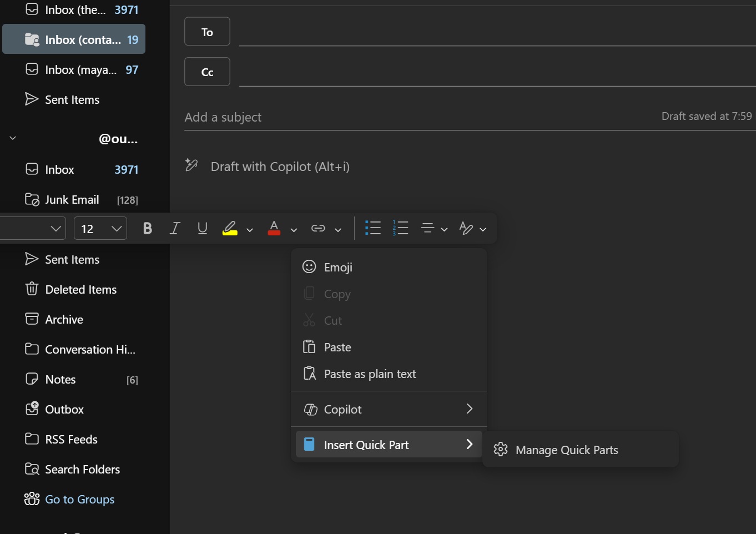Apply yellow text highlight color

coord(230,228)
